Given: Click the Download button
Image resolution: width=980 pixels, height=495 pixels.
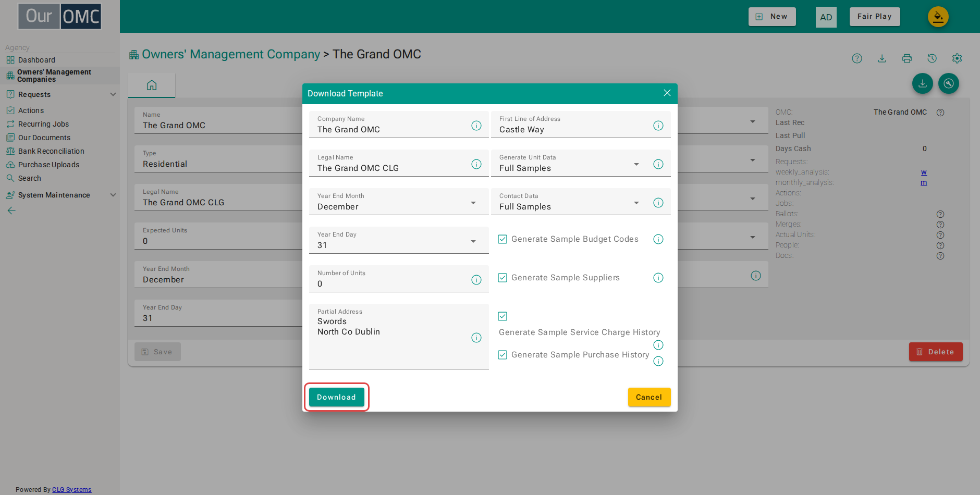Looking at the screenshot, I should tap(337, 397).
